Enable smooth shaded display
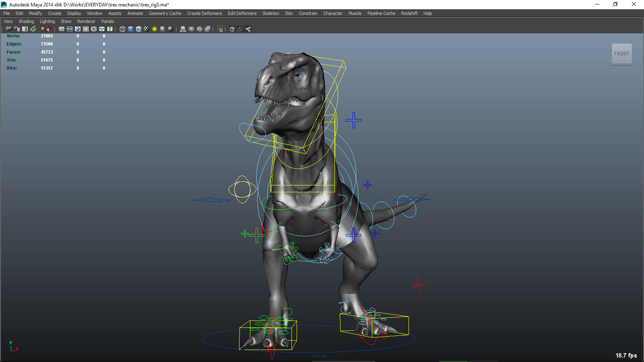The image size is (644, 362). (130, 29)
